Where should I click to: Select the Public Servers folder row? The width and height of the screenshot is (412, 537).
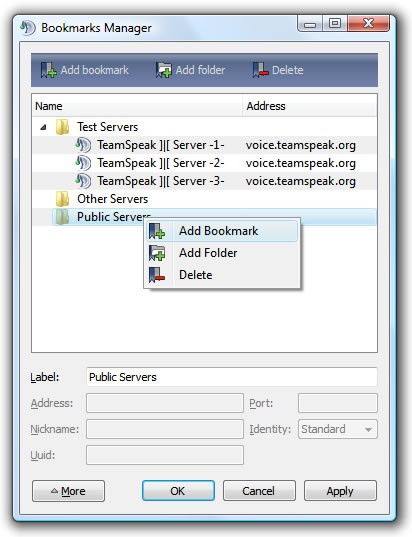(204, 217)
